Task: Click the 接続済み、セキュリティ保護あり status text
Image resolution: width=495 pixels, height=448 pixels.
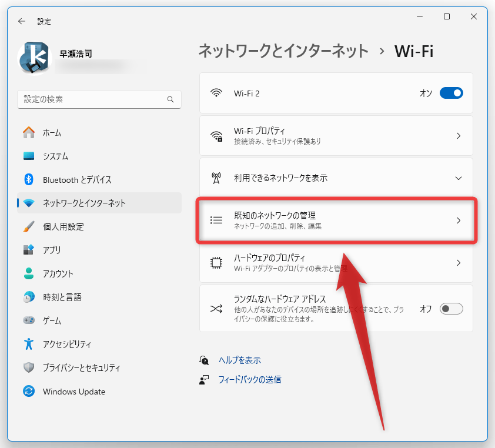Action: (277, 142)
